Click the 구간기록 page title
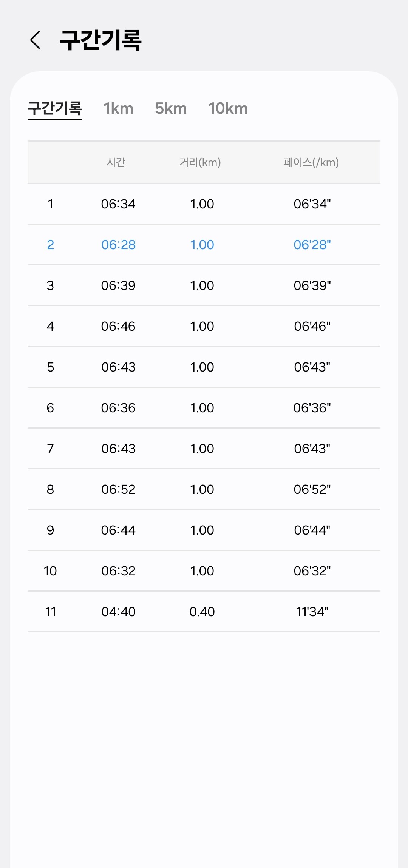The height and width of the screenshot is (868, 408). click(100, 40)
